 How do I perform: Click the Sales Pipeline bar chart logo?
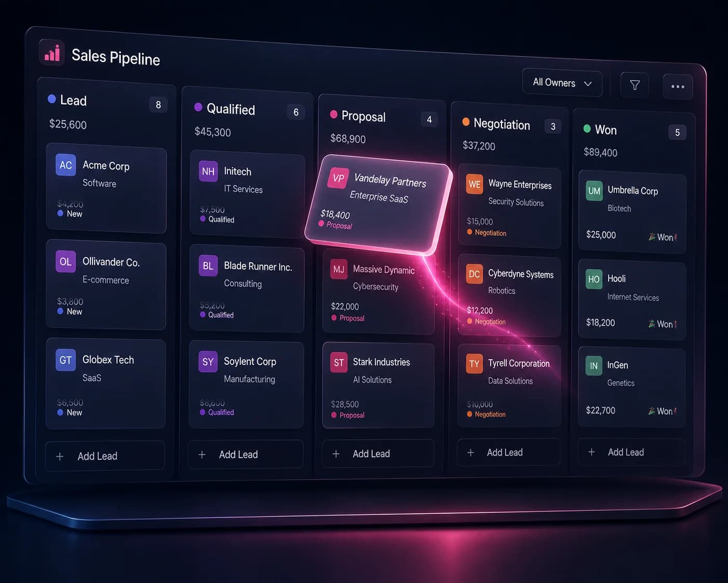click(x=52, y=52)
